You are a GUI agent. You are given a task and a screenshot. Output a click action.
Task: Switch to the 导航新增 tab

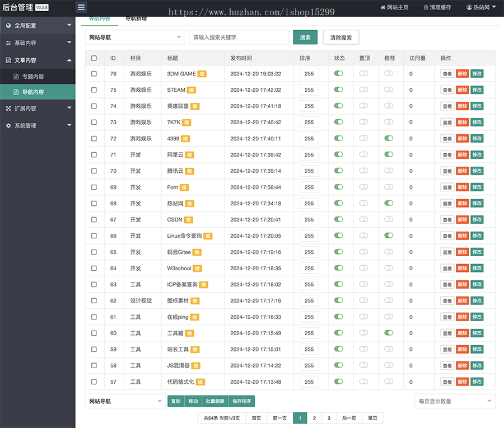click(136, 18)
